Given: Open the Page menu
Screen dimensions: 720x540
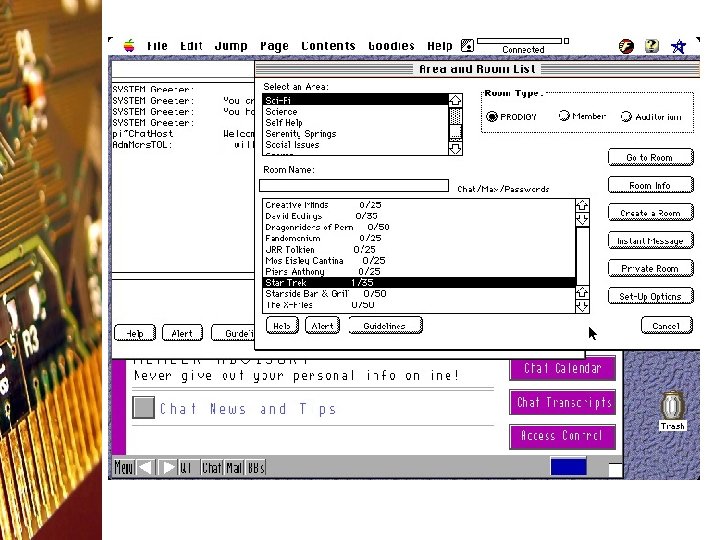Looking at the screenshot, I should pyautogui.click(x=274, y=46).
